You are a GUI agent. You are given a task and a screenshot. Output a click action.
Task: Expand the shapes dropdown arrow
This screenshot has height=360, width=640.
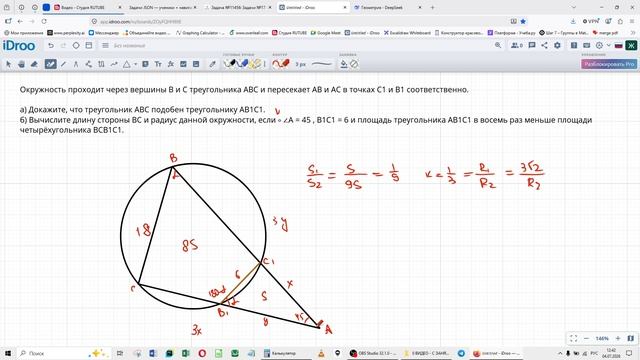[135, 64]
